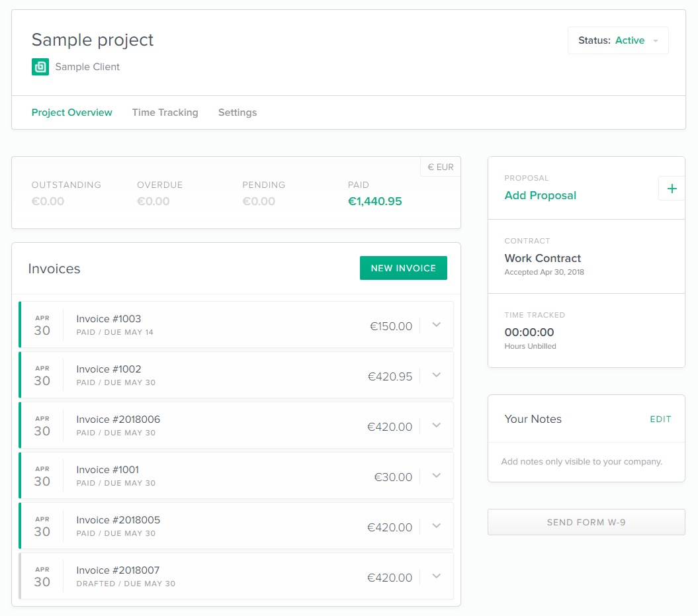Click the Add Proposal link
This screenshot has height=616, width=698.
pos(540,195)
